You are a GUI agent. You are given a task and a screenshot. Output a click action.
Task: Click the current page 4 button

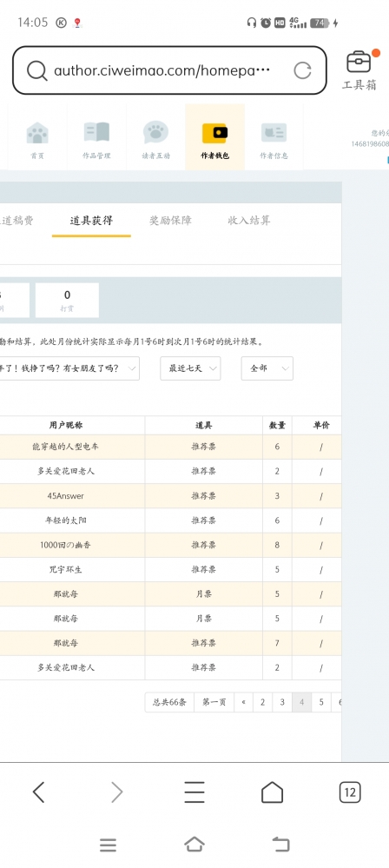[301, 703]
